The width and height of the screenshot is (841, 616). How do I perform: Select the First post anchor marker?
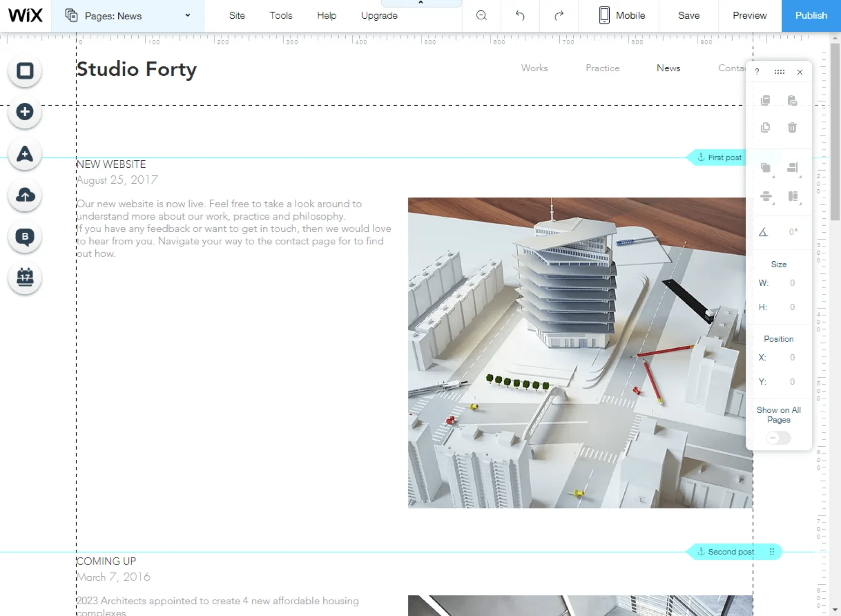coord(720,158)
